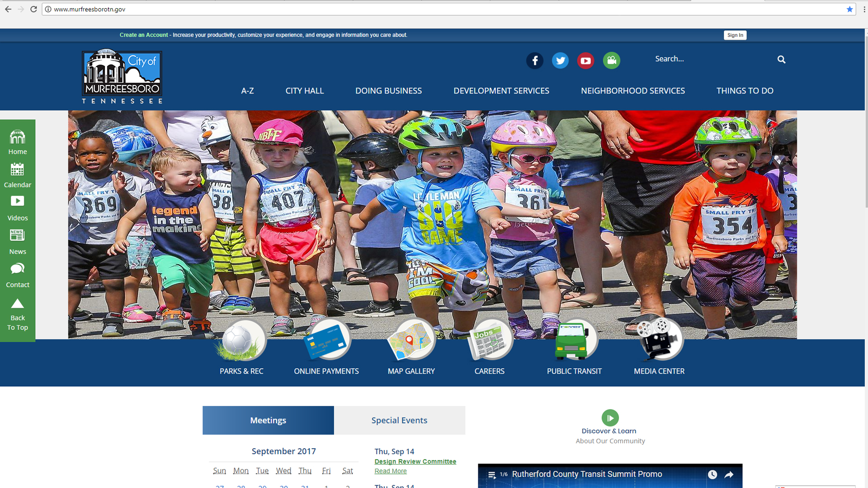Click the Sign In button

tap(735, 35)
